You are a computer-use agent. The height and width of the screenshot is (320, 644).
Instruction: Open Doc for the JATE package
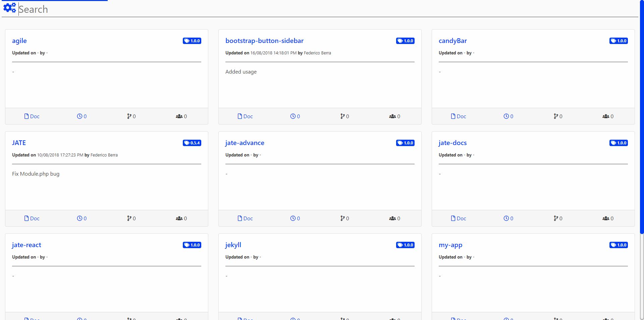coord(32,218)
